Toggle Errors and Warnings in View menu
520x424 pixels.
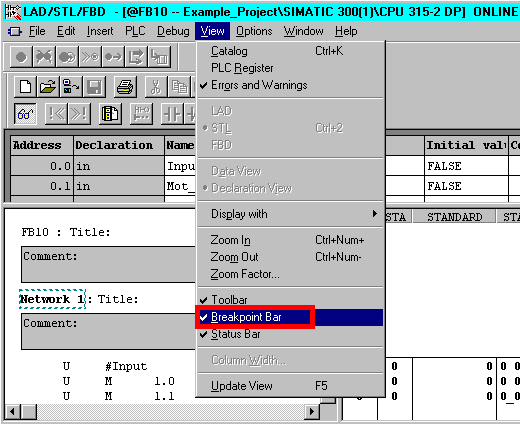pos(290,85)
